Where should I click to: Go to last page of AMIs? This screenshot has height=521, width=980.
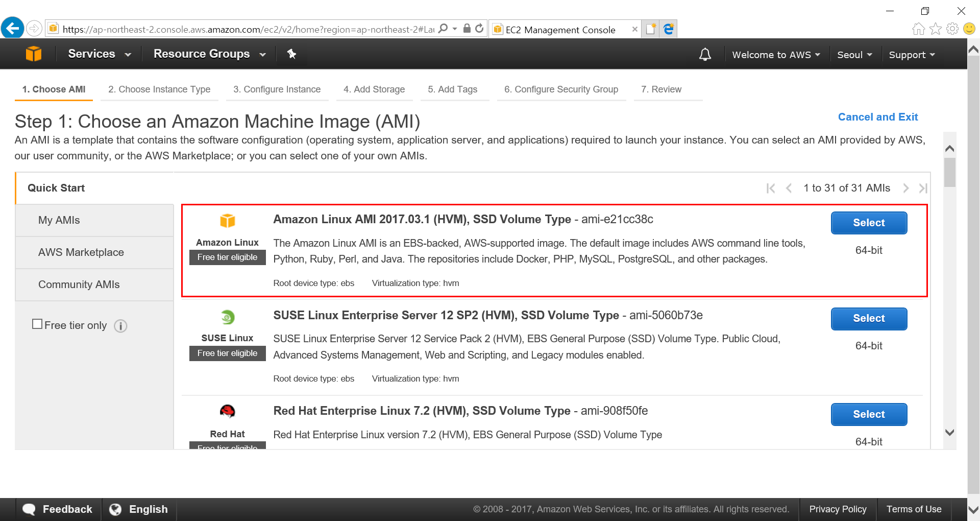pos(923,188)
